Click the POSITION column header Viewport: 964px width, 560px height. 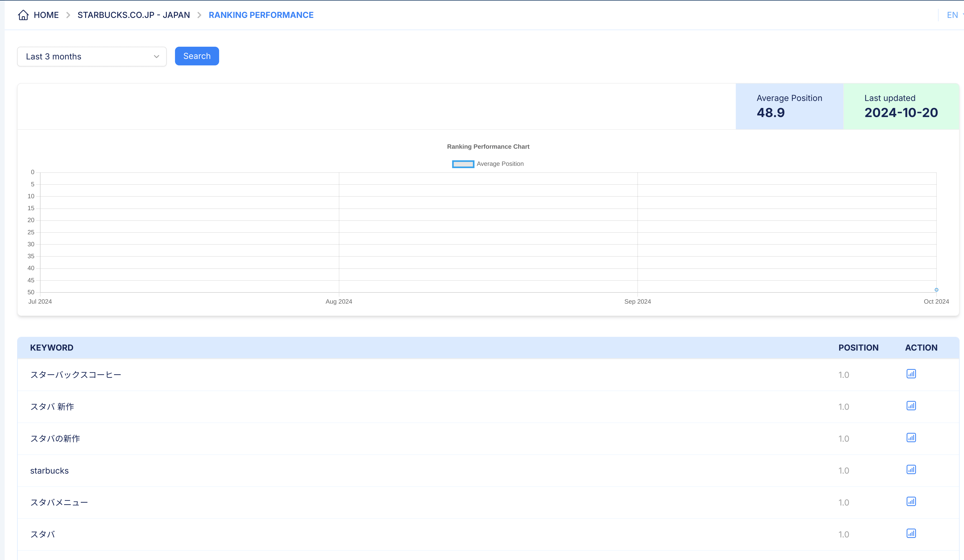(858, 348)
